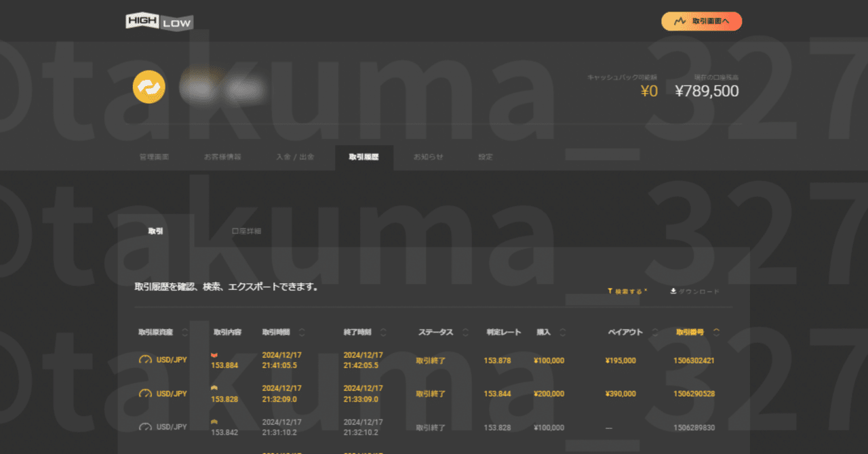Toggle sort order on 取引番号 column
Screen dimensions: 868x454
pos(717,333)
